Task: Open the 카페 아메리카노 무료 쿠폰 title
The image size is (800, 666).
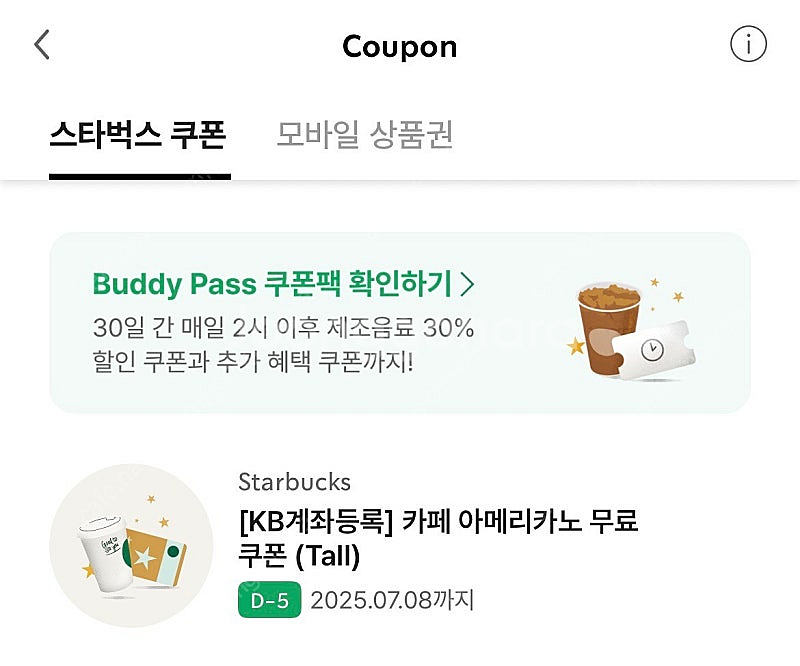Action: pyautogui.click(x=520, y=521)
